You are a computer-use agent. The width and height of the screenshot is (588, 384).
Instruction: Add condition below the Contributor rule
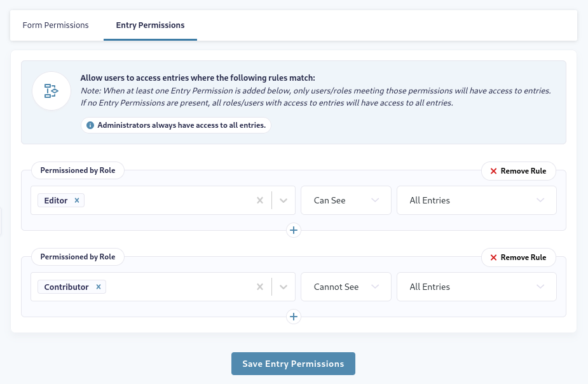click(294, 317)
